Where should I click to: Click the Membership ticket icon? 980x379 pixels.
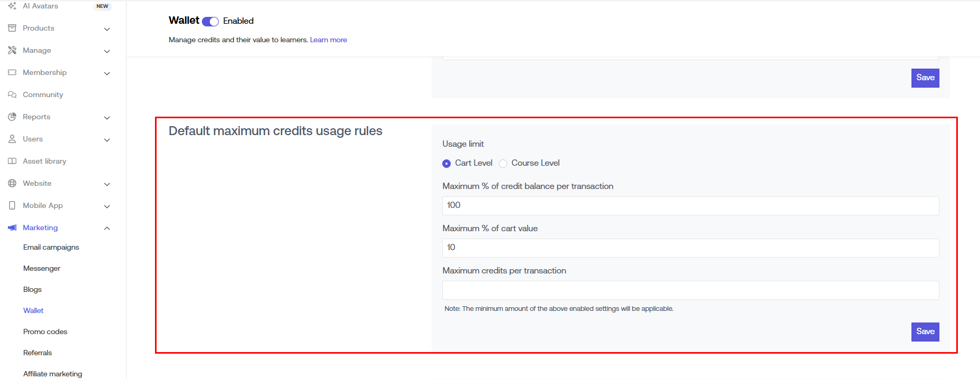coord(12,72)
